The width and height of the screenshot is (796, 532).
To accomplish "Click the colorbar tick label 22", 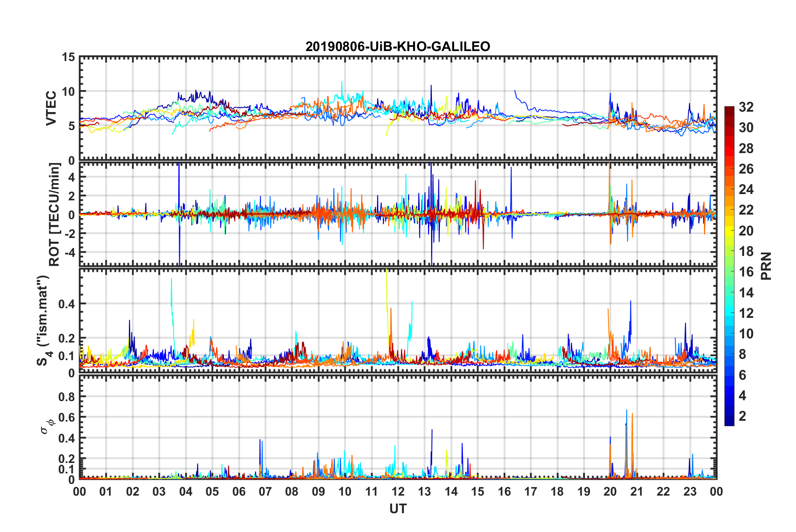I will tap(746, 210).
